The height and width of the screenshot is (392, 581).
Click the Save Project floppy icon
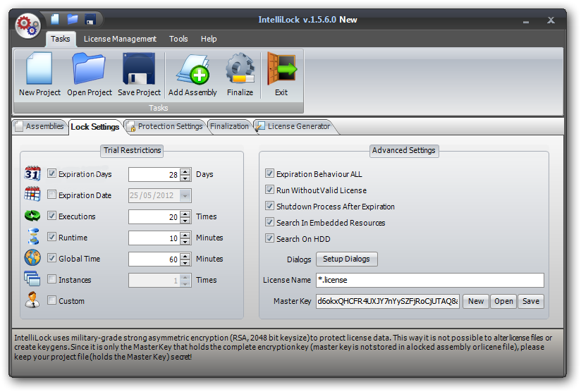coord(139,68)
